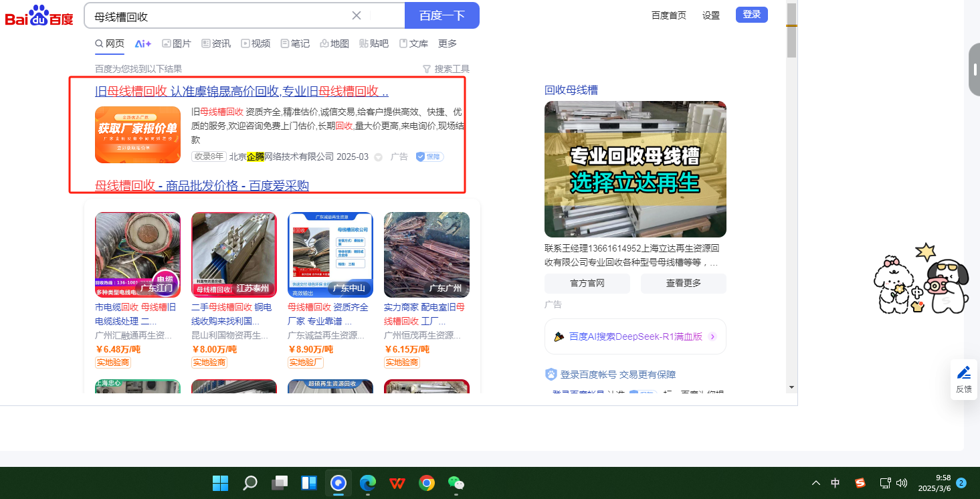Click the grey pencil icon beside DeepSeek banner
980x499 pixels.
559,336
